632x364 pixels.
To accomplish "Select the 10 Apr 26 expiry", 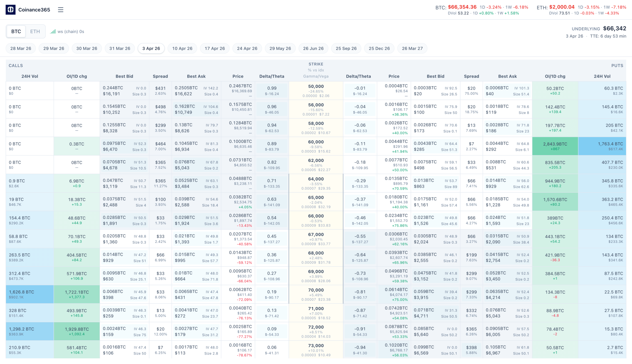I will point(182,48).
